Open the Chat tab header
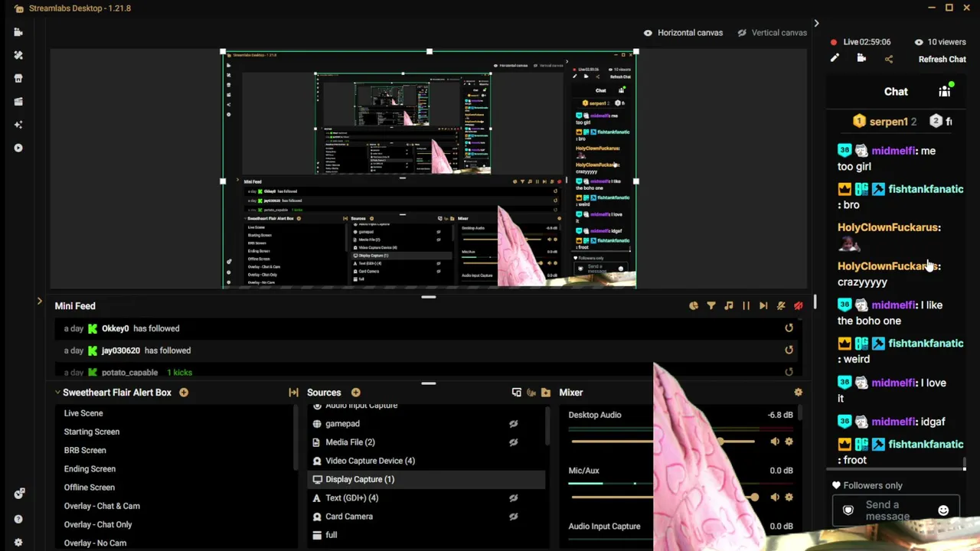 point(896,92)
